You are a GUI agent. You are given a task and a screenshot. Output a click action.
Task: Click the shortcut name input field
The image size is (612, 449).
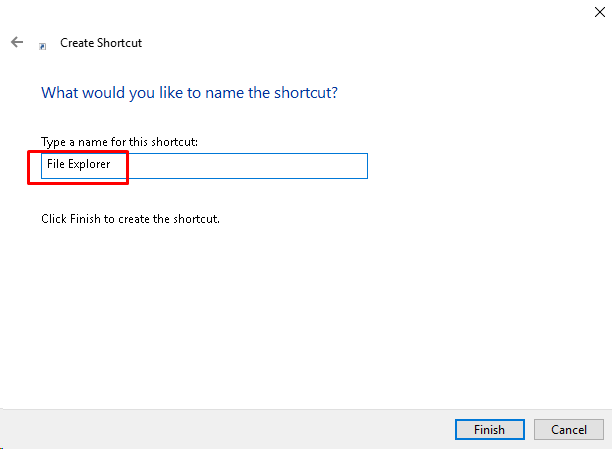204,166
